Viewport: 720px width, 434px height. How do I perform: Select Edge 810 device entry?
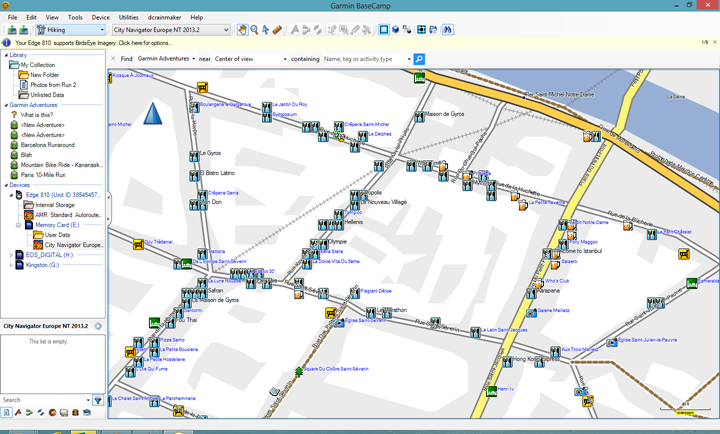point(63,195)
